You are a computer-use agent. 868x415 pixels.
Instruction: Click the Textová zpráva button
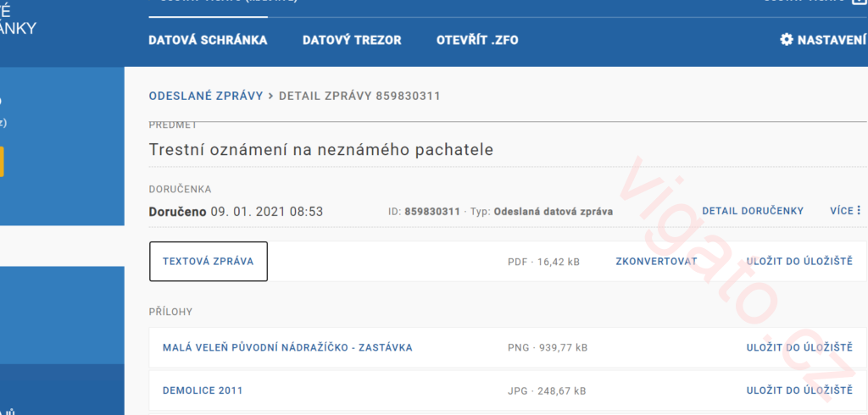tap(209, 261)
